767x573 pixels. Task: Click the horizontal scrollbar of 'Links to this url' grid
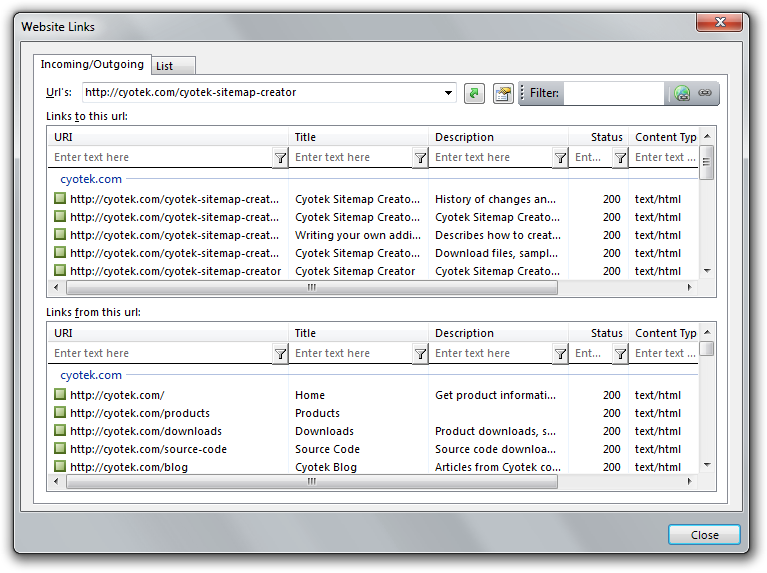click(312, 288)
